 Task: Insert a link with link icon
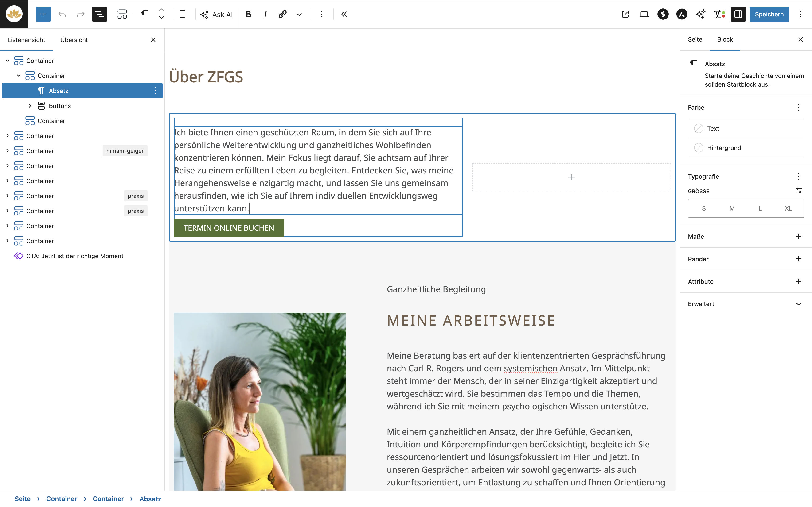tap(282, 14)
